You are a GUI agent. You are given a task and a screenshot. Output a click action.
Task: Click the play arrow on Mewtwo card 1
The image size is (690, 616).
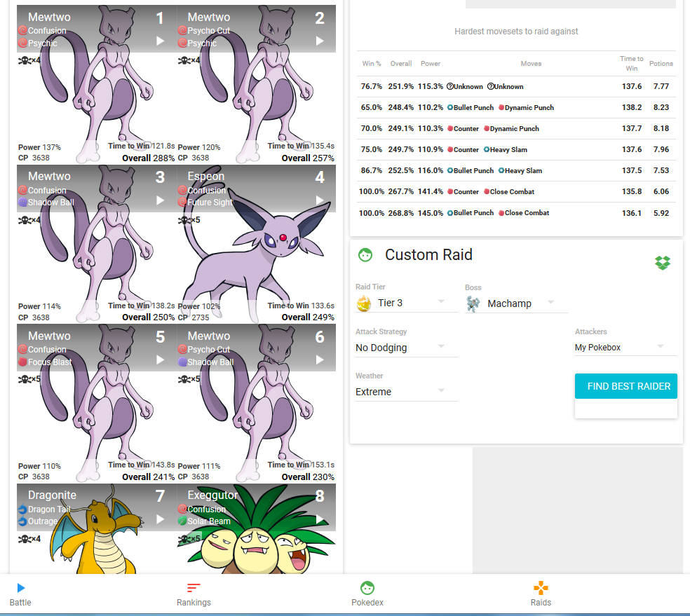click(x=160, y=41)
